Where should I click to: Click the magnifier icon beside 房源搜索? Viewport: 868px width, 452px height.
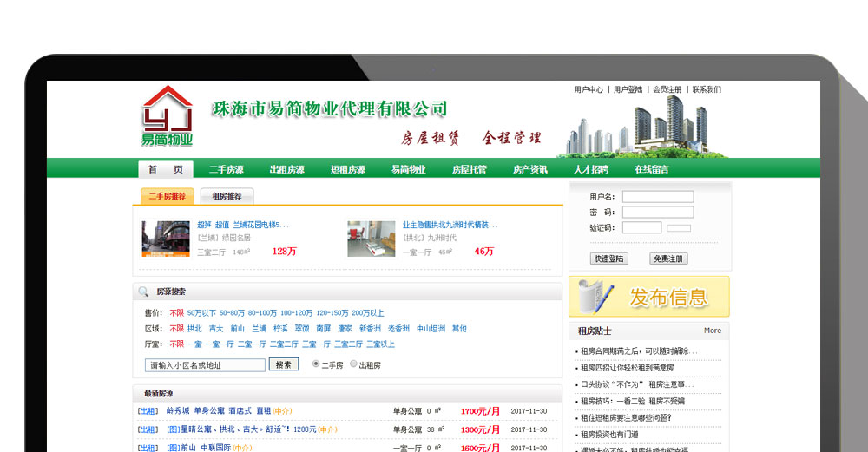coord(143,292)
